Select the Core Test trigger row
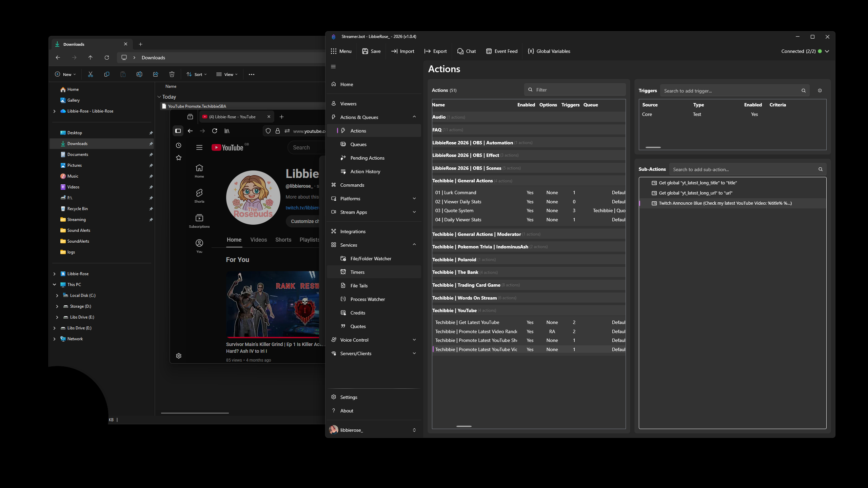Image resolution: width=868 pixels, height=488 pixels. pyautogui.click(x=733, y=114)
